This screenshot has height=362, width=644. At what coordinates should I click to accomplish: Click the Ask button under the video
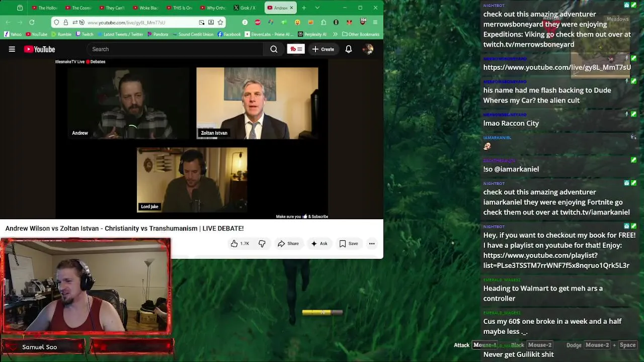tap(319, 243)
